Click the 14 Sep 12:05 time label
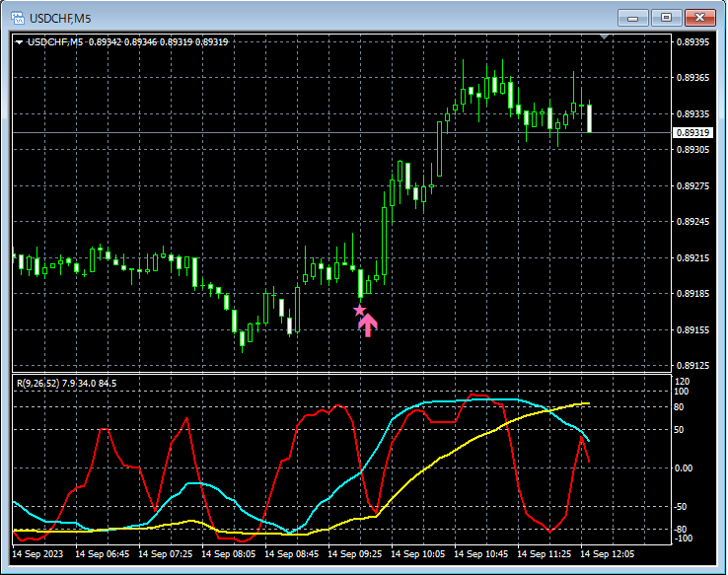The height and width of the screenshot is (575, 728). [x=608, y=554]
